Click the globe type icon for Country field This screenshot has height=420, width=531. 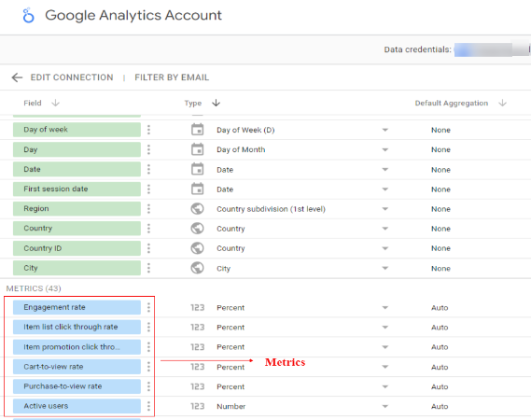click(x=198, y=229)
